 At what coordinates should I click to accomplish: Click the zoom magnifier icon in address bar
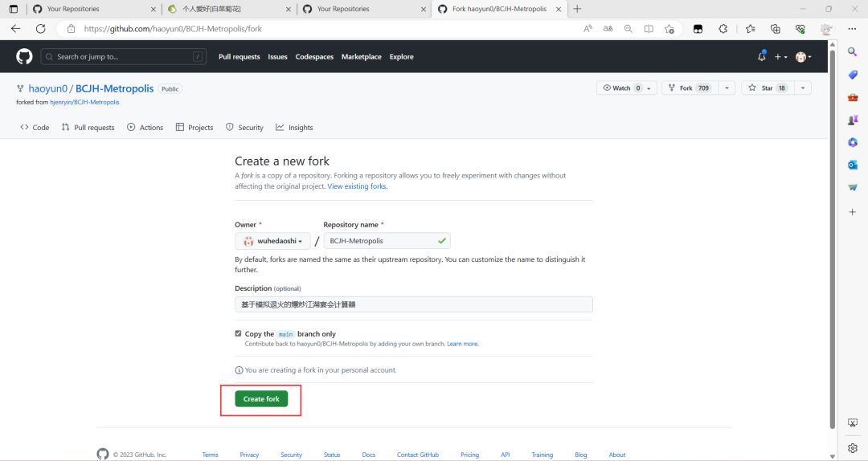628,29
